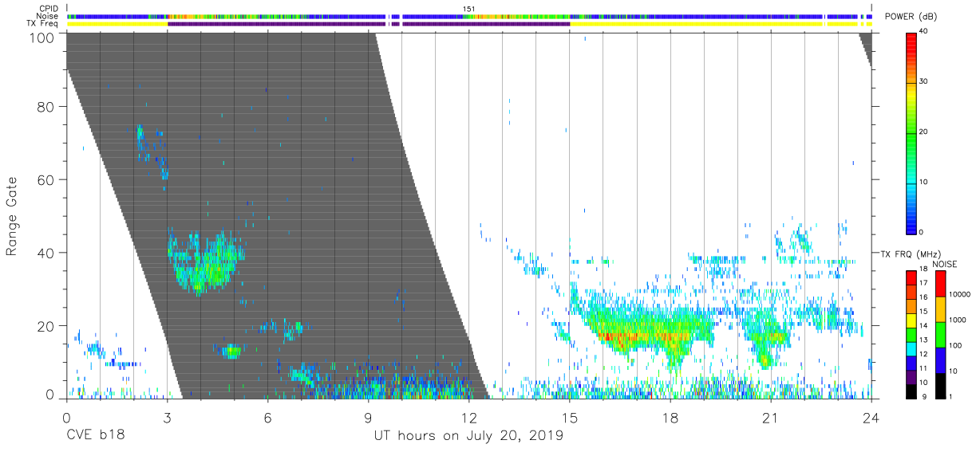Click the 30 tick on the power colorbar
Viewport: 980px width, 452px height.
[924, 81]
